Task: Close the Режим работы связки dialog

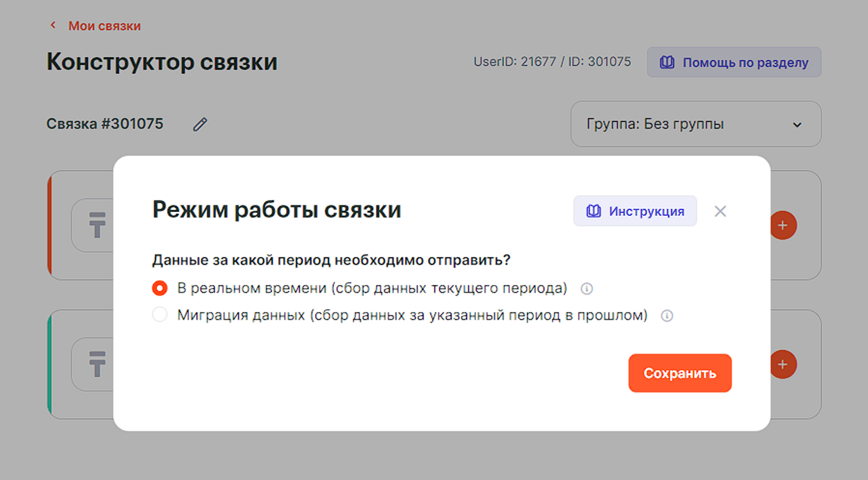Action: tap(720, 211)
